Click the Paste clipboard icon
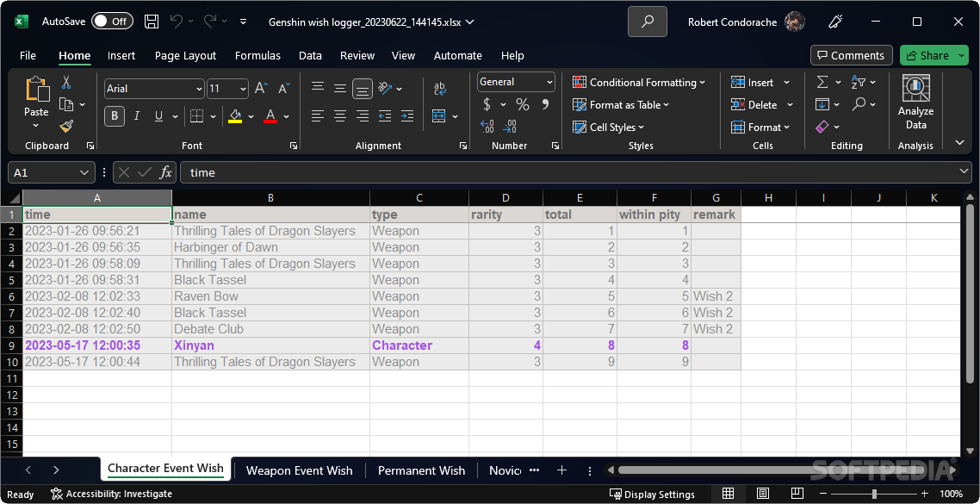This screenshot has height=504, width=980. [x=36, y=90]
